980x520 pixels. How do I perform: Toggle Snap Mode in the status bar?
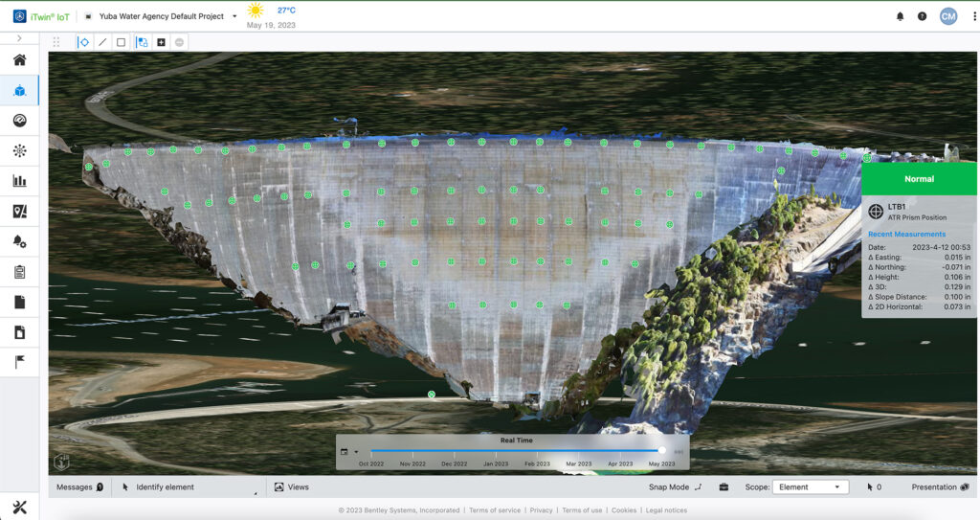click(x=675, y=487)
